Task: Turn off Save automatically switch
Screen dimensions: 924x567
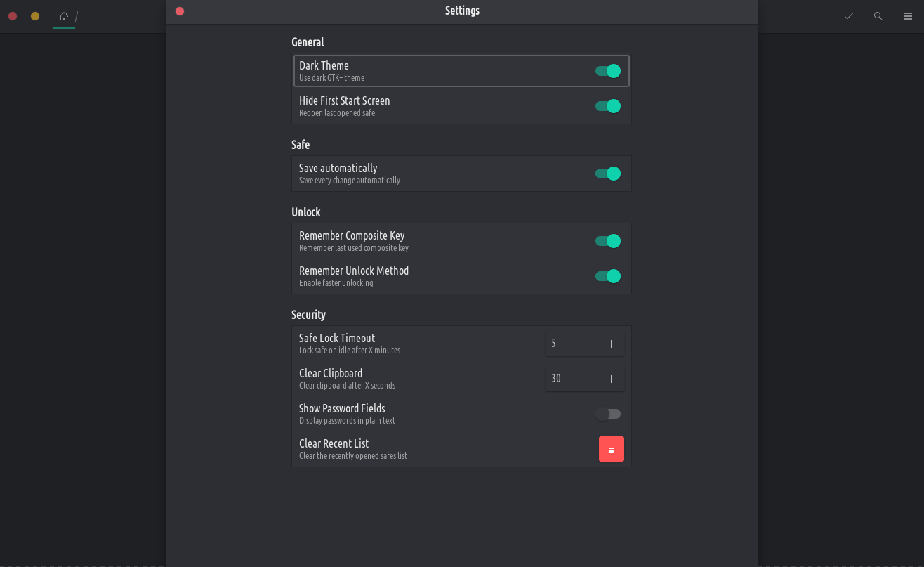Action: pos(608,174)
